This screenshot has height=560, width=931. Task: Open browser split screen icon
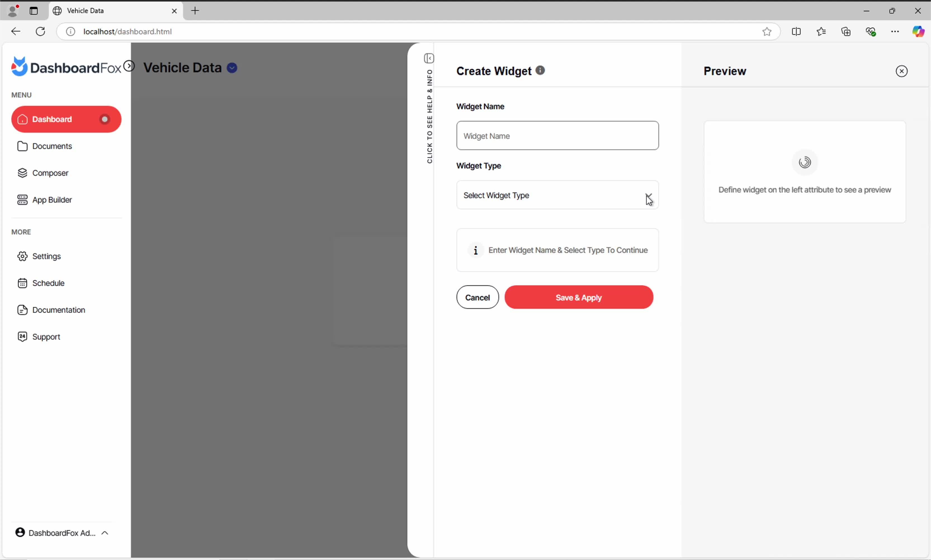click(796, 32)
